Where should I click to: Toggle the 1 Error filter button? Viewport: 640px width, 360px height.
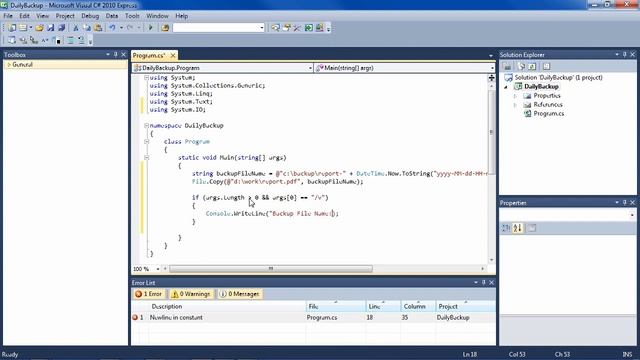[x=149, y=294]
